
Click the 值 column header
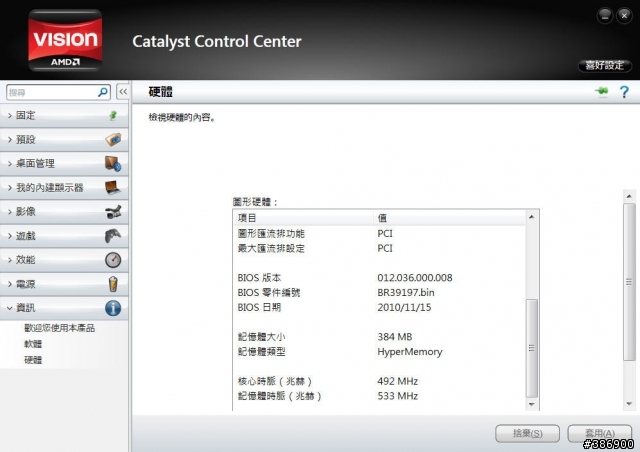pyautogui.click(x=449, y=218)
